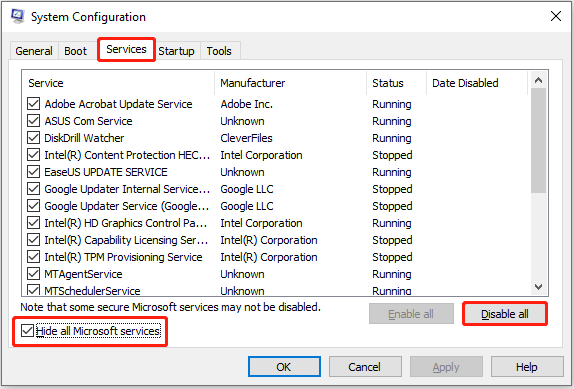Viewport: 574px width, 389px height.
Task: Toggle Hide all Microsoft services checkbox
Action: (x=27, y=331)
